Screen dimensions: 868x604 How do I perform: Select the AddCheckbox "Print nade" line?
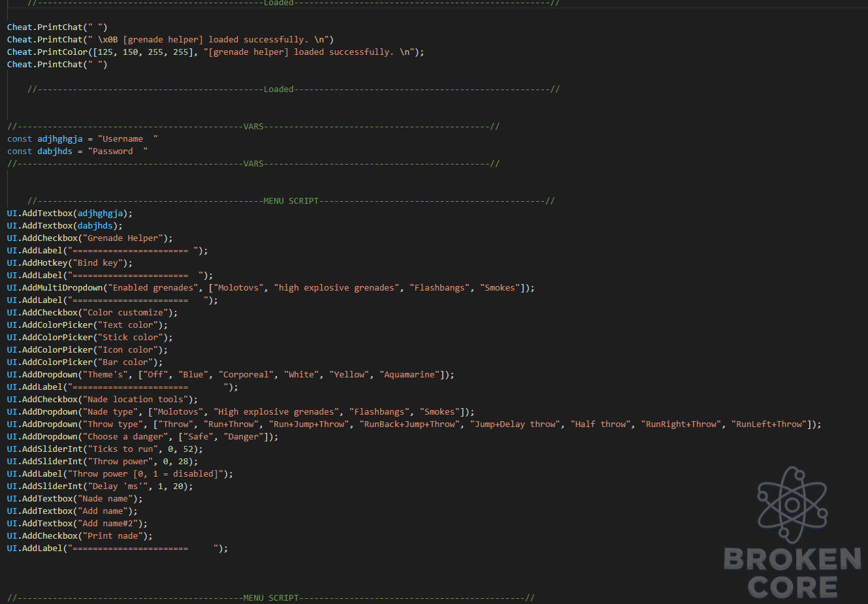[x=80, y=535]
